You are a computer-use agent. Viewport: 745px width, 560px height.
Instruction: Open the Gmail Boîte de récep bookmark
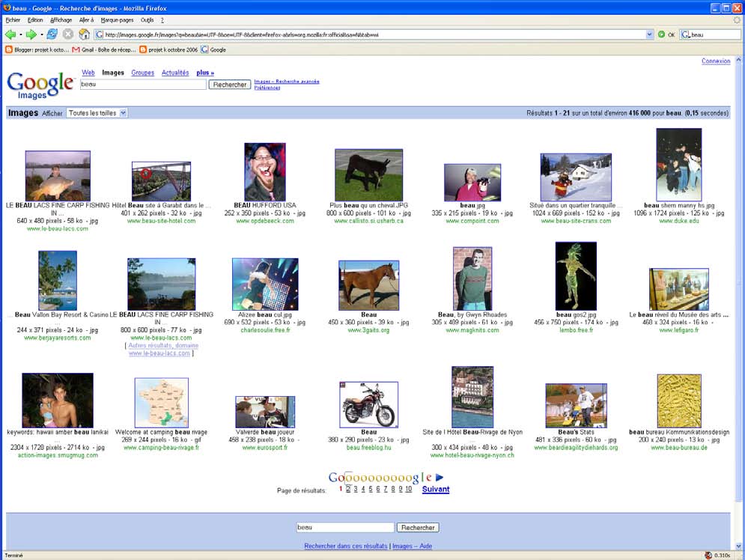pyautogui.click(x=104, y=49)
